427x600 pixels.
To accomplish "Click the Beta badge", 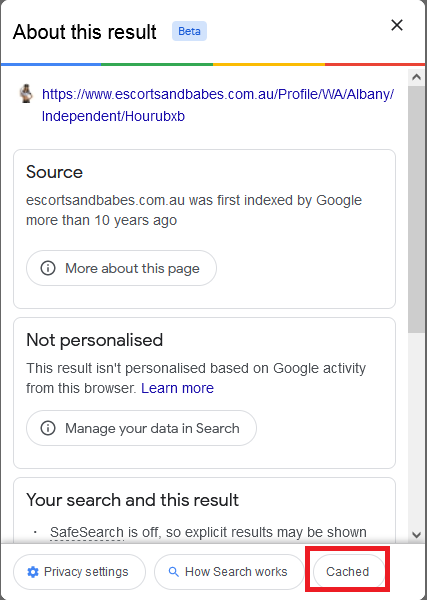I will [x=189, y=31].
